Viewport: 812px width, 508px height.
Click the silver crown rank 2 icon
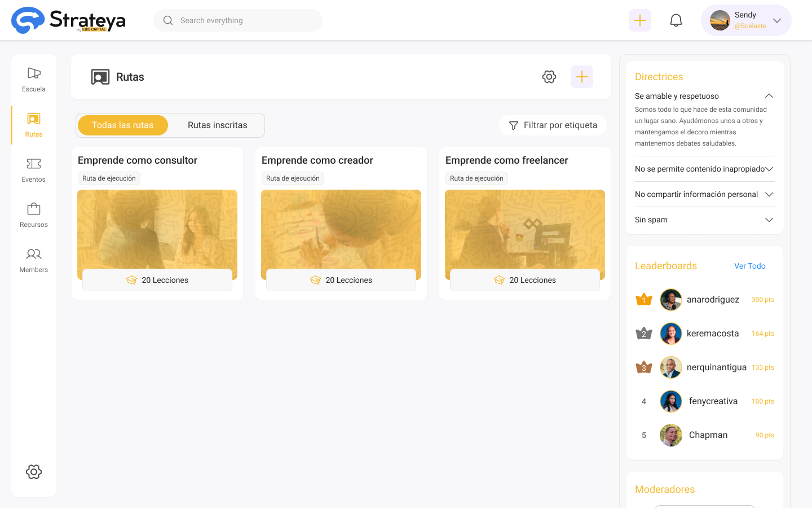click(644, 334)
